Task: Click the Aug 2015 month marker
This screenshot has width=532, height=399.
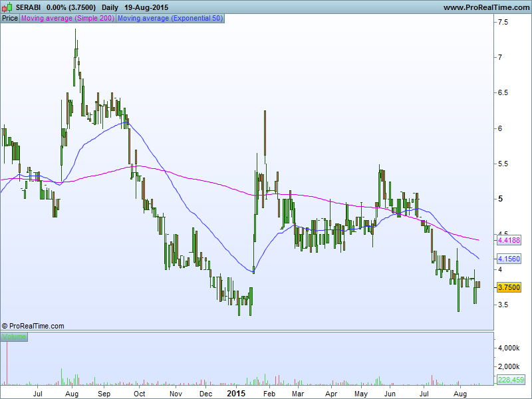Action: (x=460, y=394)
